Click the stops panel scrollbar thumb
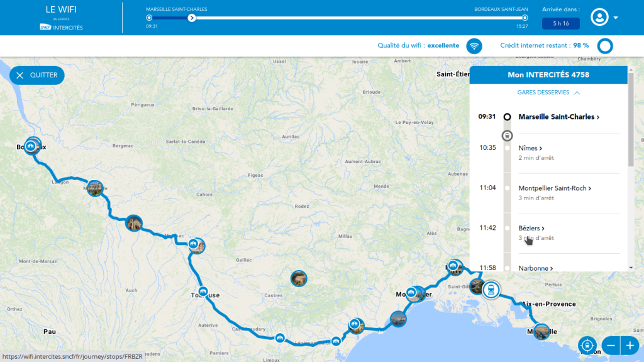 (631, 120)
